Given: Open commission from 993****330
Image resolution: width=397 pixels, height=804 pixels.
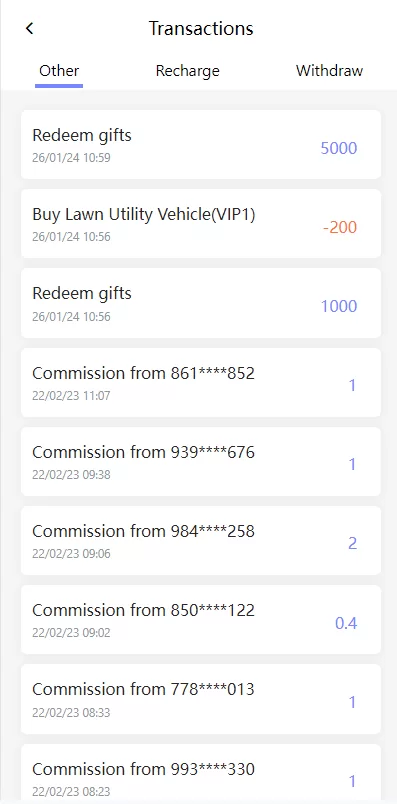Looking at the screenshot, I should click(201, 772).
